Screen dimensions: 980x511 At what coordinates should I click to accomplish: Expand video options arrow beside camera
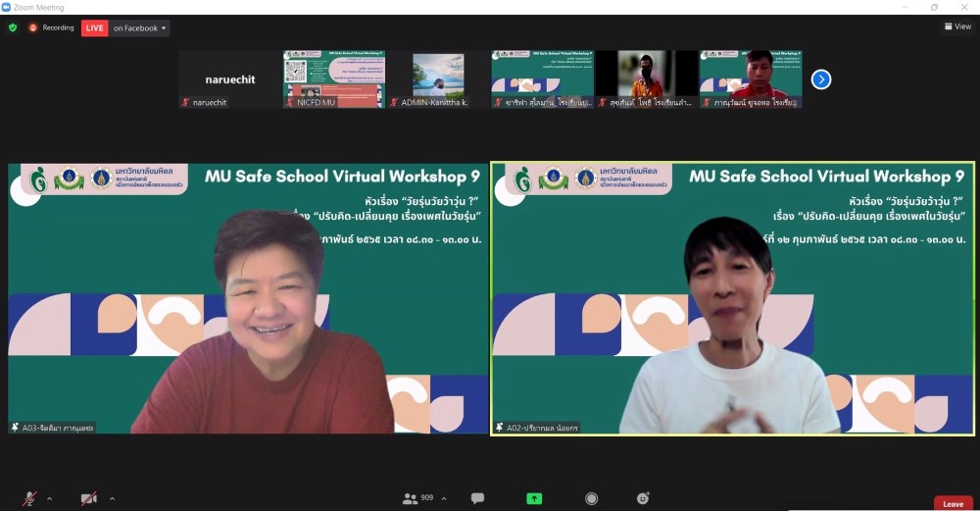(x=112, y=498)
